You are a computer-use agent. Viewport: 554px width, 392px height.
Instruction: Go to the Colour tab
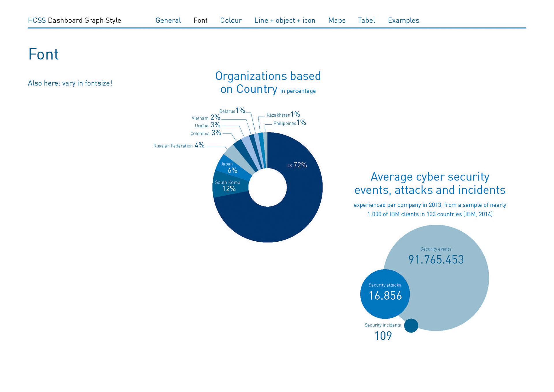click(231, 20)
